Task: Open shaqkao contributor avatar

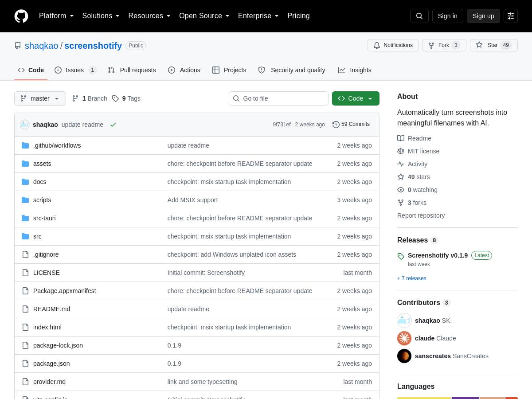Action: 404,321
